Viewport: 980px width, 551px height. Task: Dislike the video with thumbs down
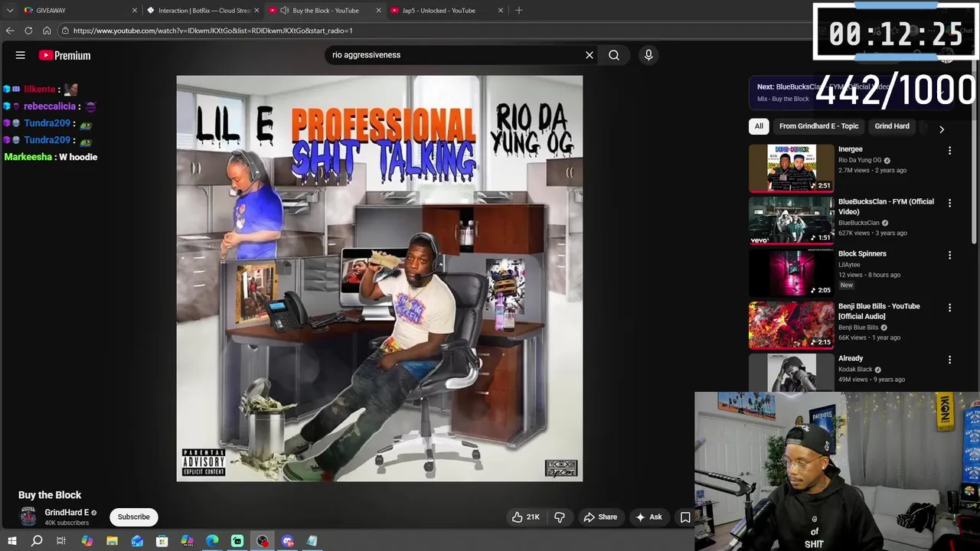[560, 517]
